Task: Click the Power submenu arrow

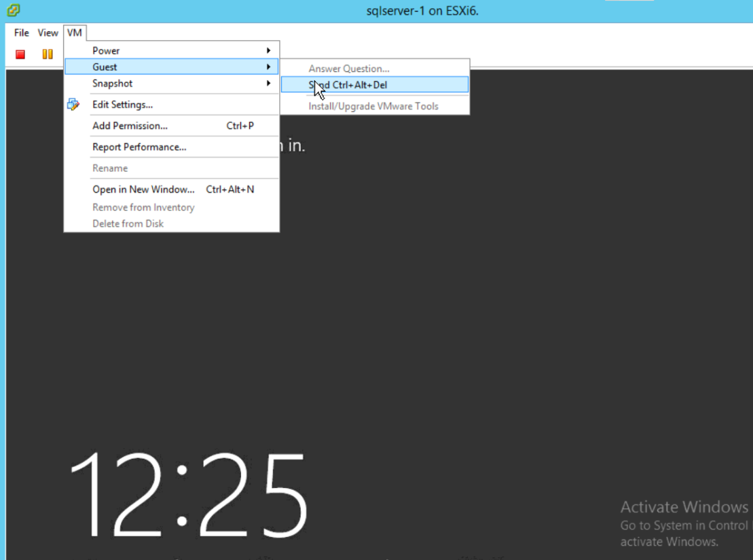Action: point(268,50)
